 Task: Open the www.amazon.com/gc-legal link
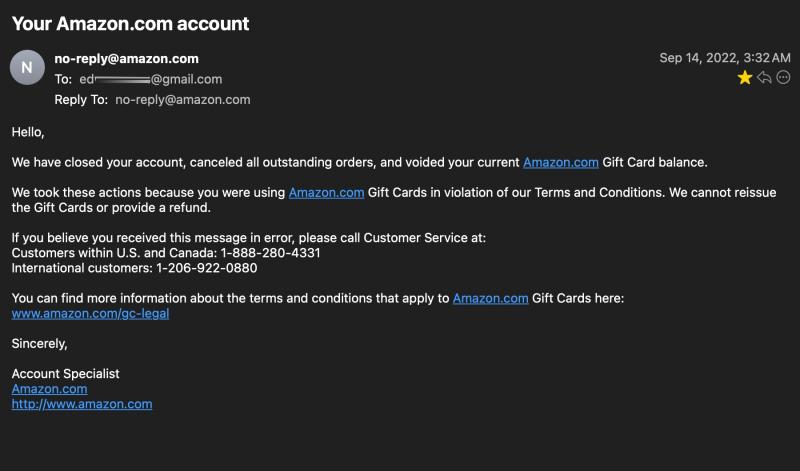tap(90, 313)
